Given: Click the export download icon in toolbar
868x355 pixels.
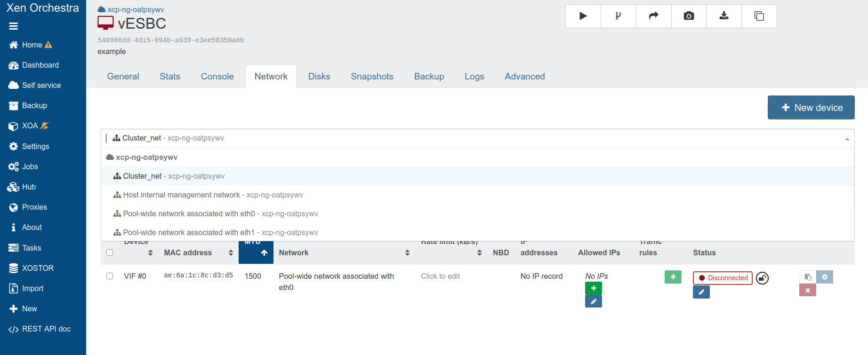Looking at the screenshot, I should click(x=724, y=16).
